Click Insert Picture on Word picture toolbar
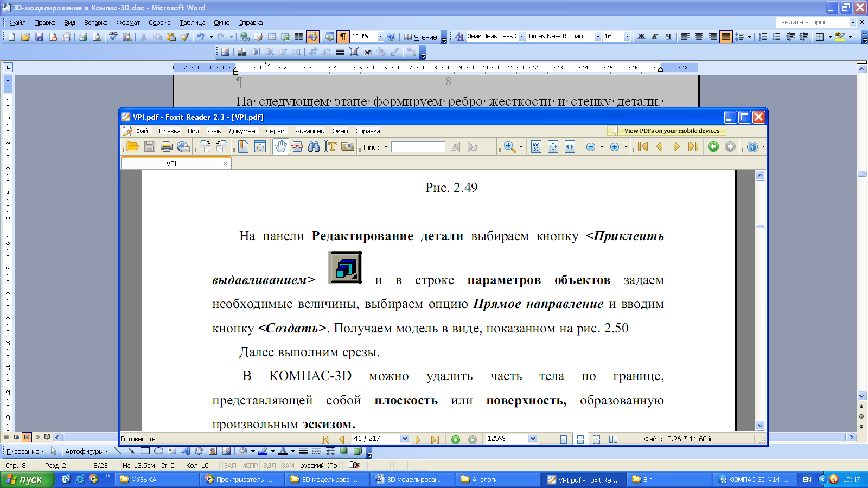This screenshot has height=488, width=868. 225,52
